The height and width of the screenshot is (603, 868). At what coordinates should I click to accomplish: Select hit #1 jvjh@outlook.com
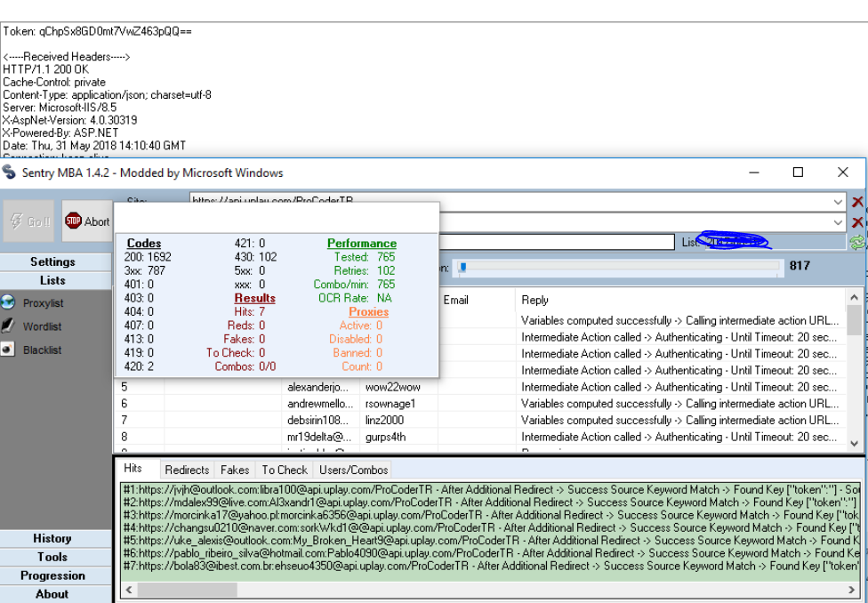pyautogui.click(x=490, y=490)
